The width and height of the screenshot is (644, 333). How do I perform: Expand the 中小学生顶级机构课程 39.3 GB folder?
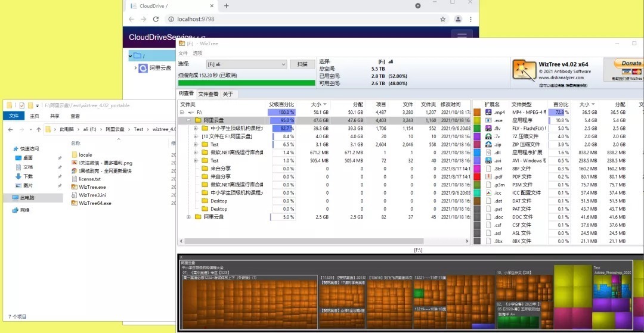(196, 128)
